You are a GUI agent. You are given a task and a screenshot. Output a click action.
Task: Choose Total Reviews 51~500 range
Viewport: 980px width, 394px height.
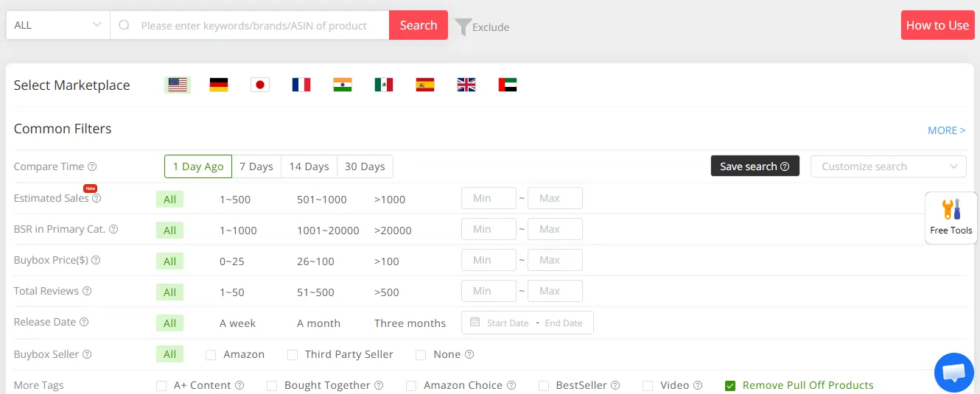click(x=315, y=292)
